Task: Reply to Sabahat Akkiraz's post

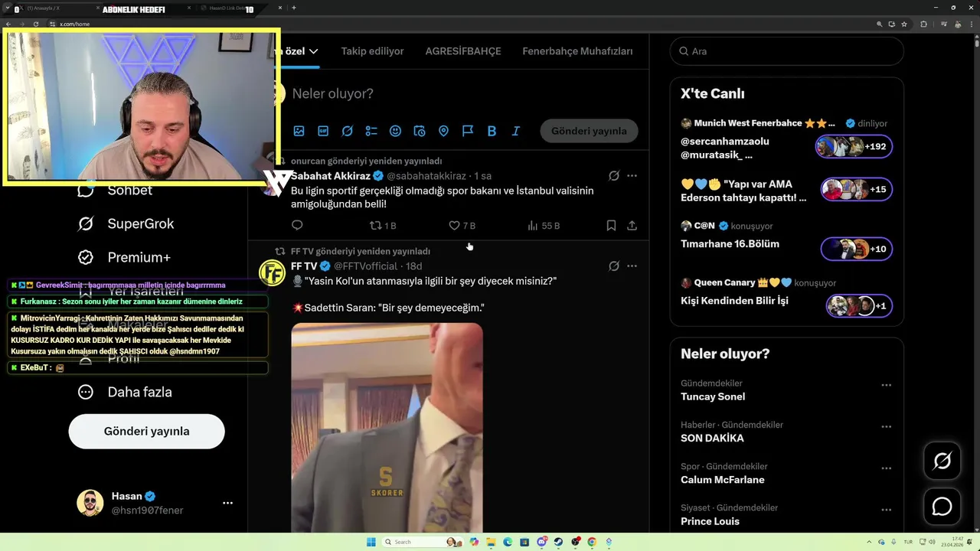Action: click(x=297, y=225)
